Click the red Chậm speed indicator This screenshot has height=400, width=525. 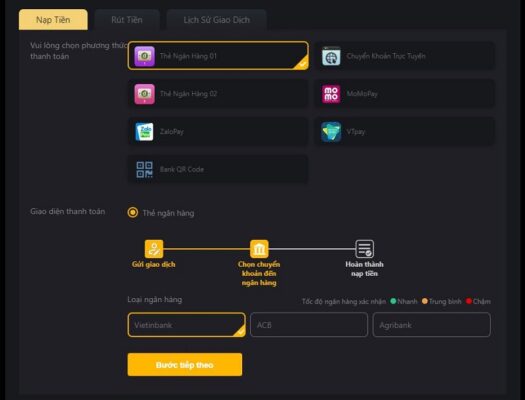tap(469, 301)
